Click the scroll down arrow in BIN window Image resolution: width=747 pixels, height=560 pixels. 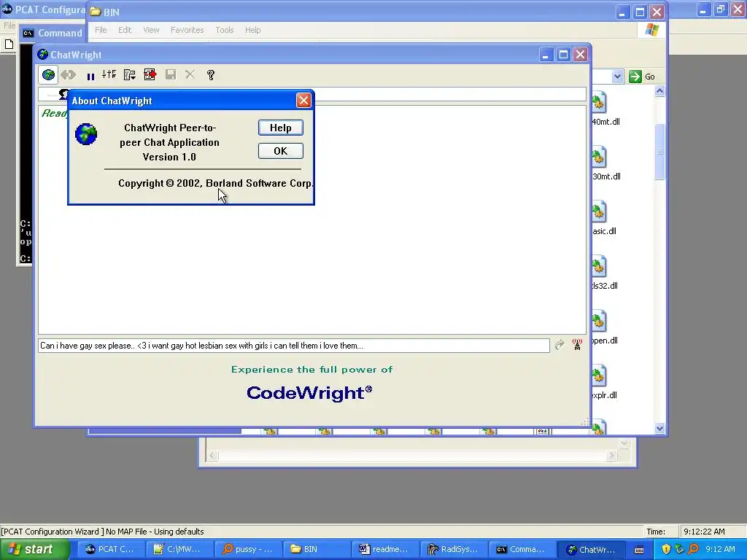pyautogui.click(x=659, y=428)
